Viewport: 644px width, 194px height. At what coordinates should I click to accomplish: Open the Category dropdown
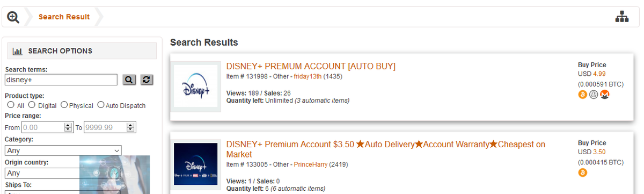click(x=63, y=150)
